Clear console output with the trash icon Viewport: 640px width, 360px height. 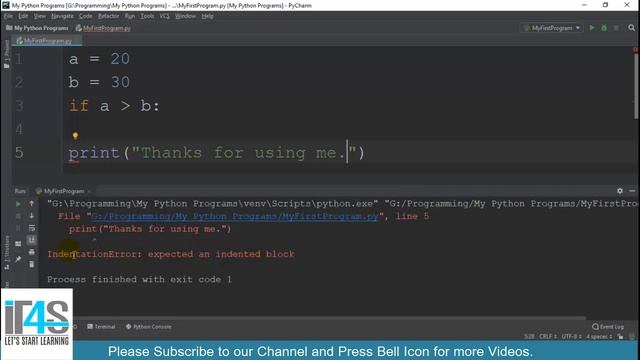(31, 264)
